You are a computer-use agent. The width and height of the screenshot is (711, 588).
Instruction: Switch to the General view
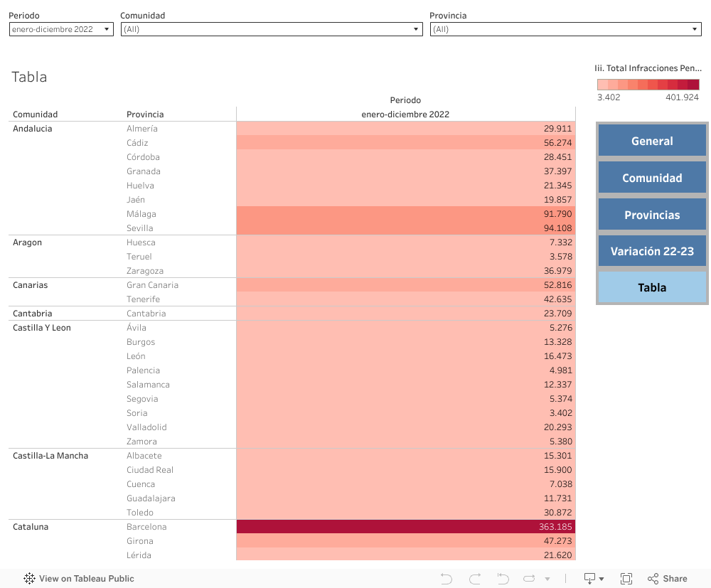click(x=652, y=141)
